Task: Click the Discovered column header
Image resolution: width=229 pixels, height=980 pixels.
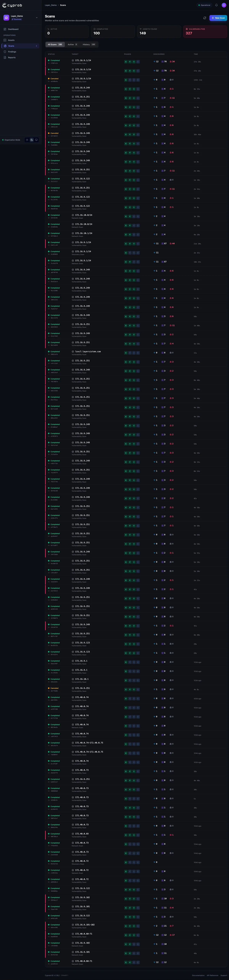Action: pos(159,54)
